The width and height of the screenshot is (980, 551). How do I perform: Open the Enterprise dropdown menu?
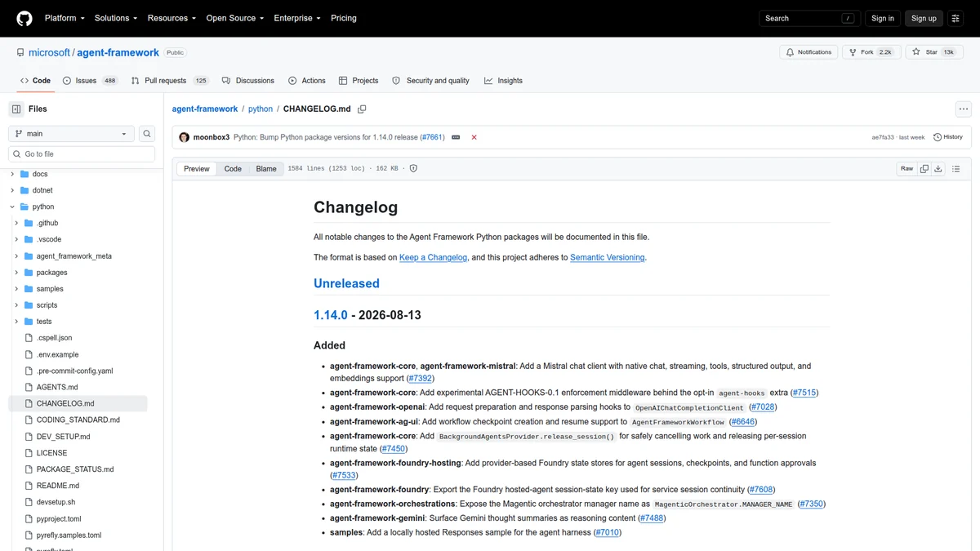(297, 18)
